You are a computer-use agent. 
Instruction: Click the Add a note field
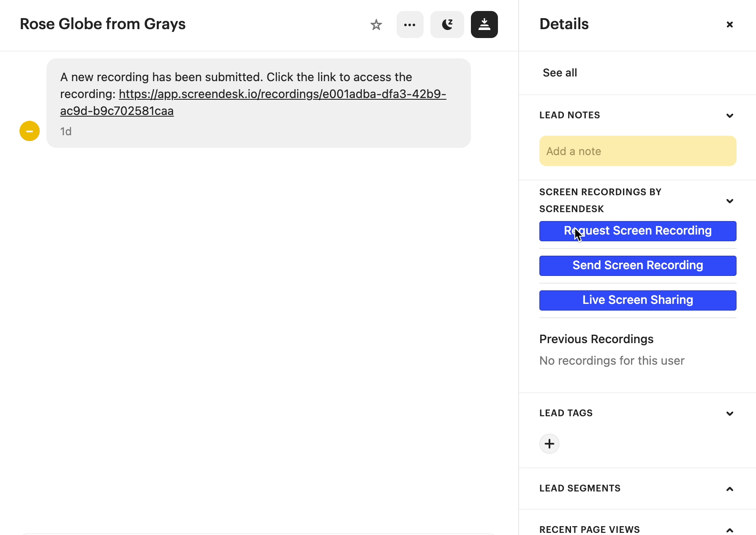(x=637, y=151)
